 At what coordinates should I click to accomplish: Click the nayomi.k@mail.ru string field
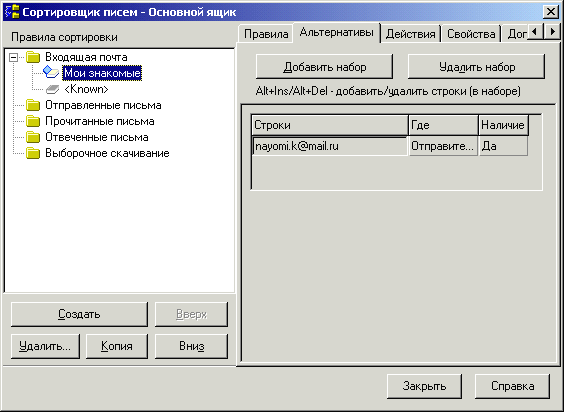[x=329, y=146]
